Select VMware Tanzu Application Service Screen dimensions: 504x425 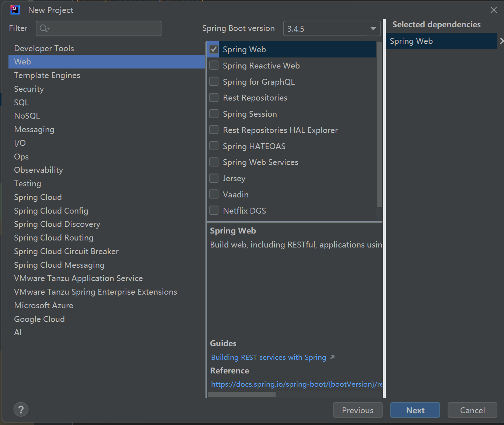point(107,278)
